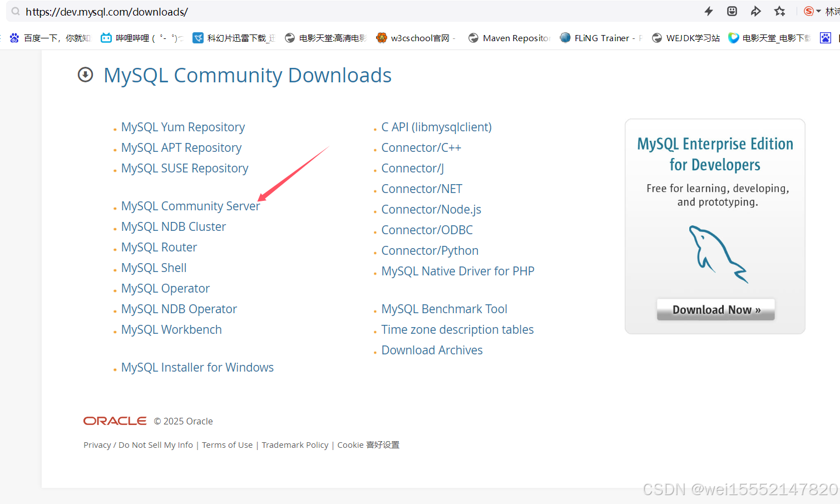Click the star favorites icon

point(779,11)
